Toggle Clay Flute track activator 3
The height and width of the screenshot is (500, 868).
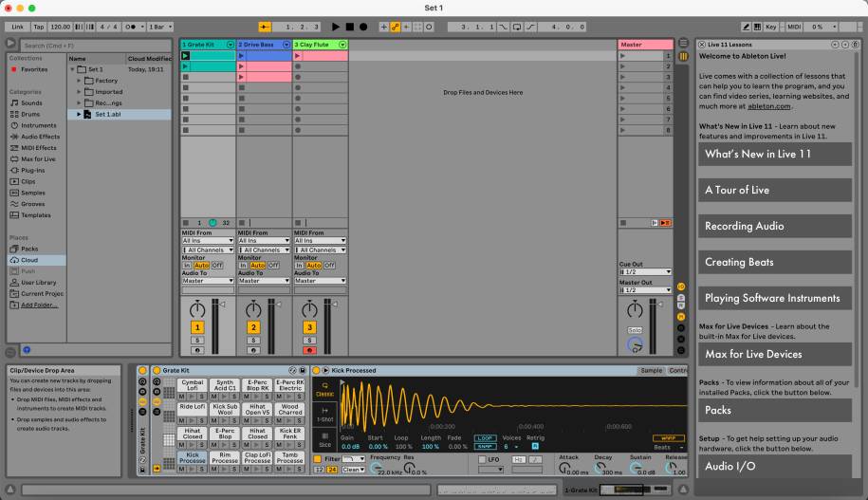tap(309, 327)
